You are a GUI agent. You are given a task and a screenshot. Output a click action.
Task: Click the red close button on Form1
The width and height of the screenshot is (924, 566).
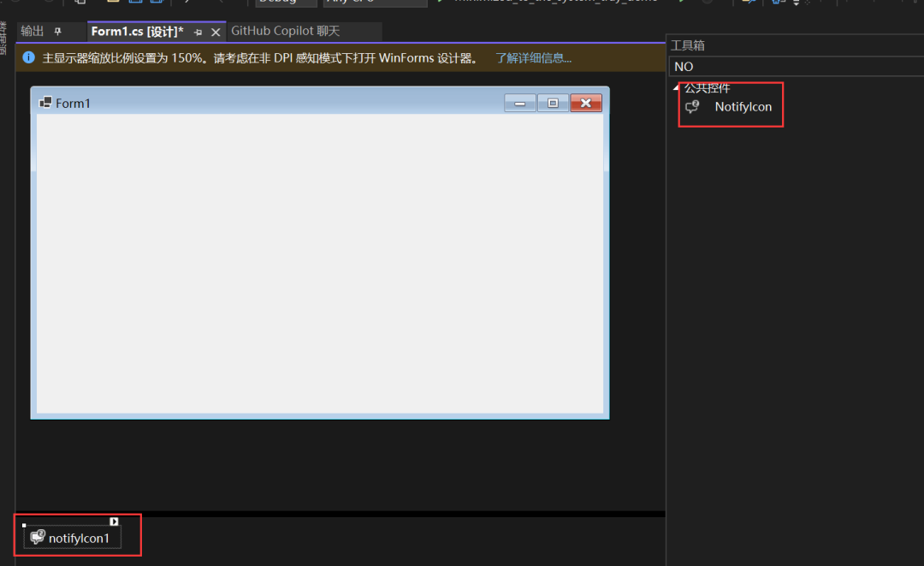[x=586, y=103]
